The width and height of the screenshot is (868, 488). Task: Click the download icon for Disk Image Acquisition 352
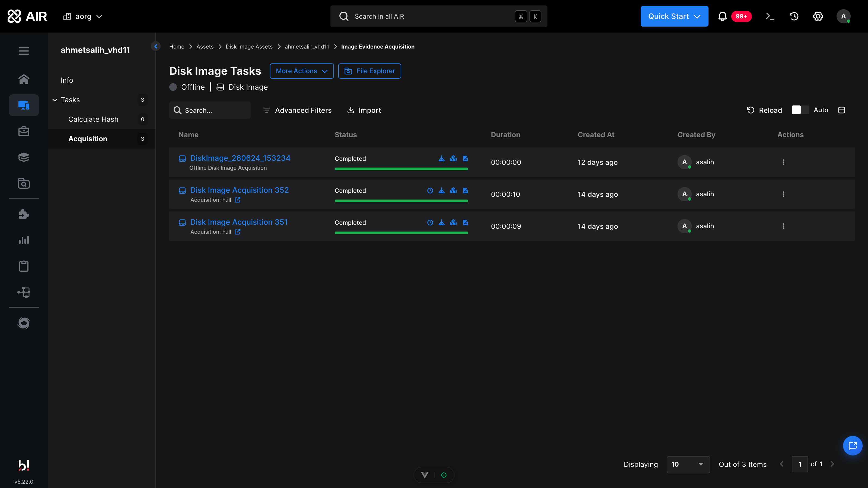pyautogui.click(x=441, y=191)
